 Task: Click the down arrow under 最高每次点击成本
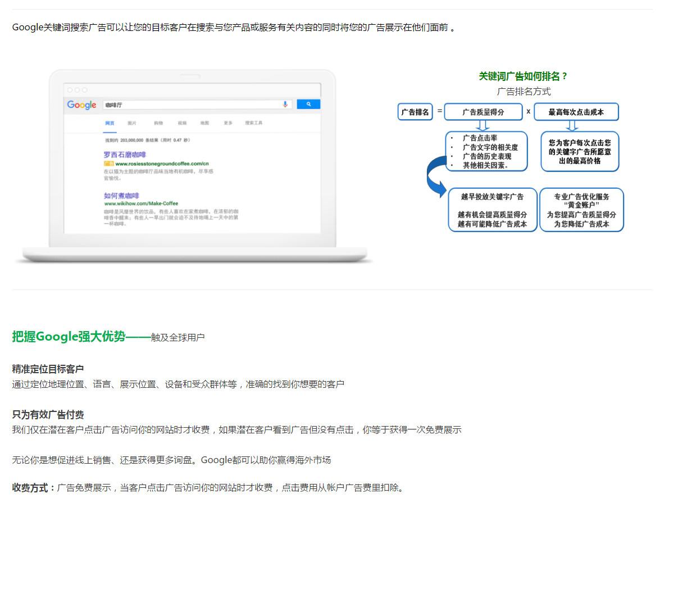point(572,126)
